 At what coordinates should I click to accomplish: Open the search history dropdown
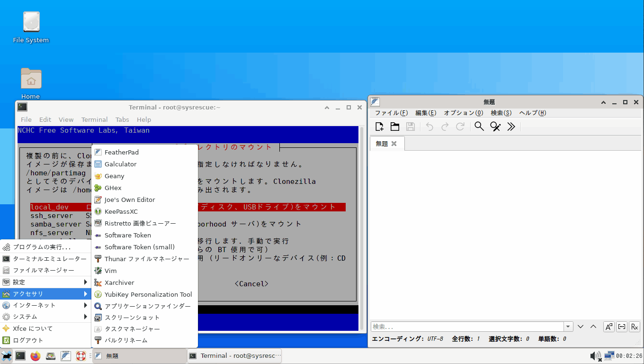pos(568,327)
